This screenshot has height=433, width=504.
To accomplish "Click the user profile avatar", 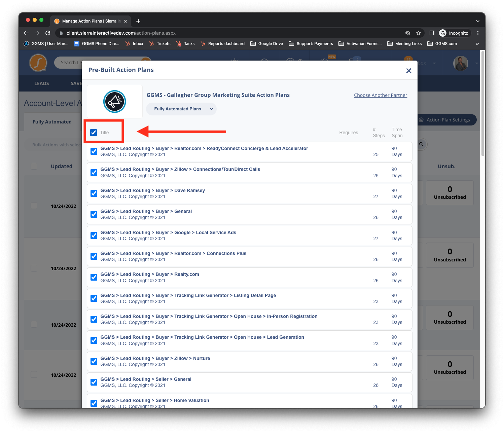I will (x=461, y=63).
